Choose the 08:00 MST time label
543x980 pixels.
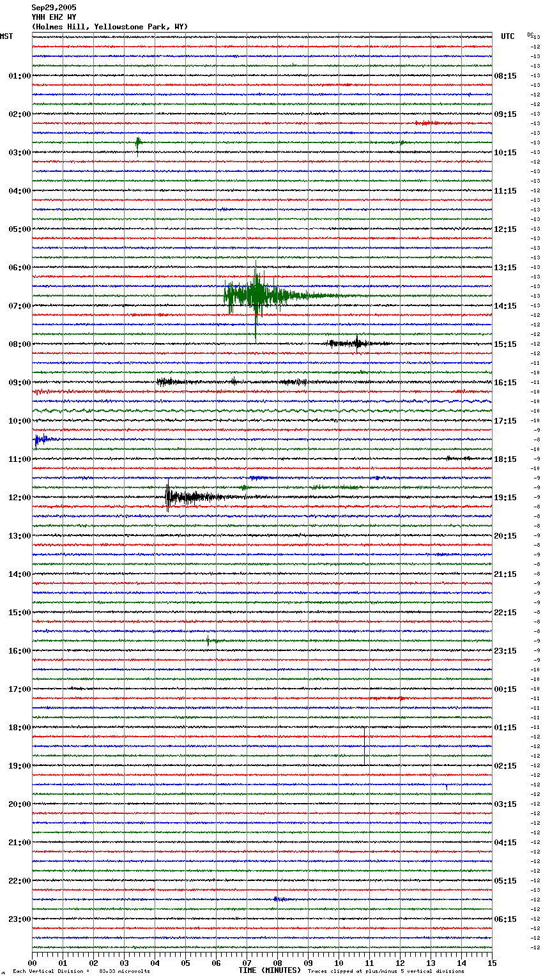[x=20, y=344]
